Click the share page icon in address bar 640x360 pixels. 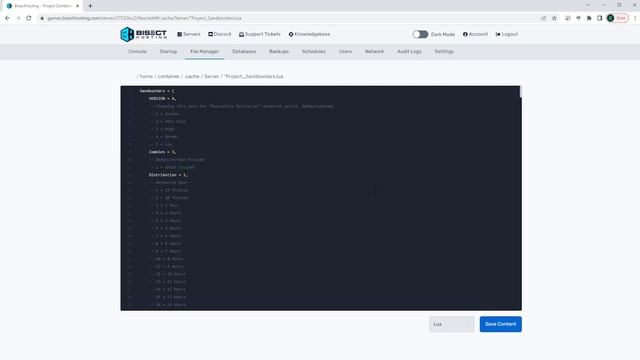pyautogui.click(x=543, y=18)
